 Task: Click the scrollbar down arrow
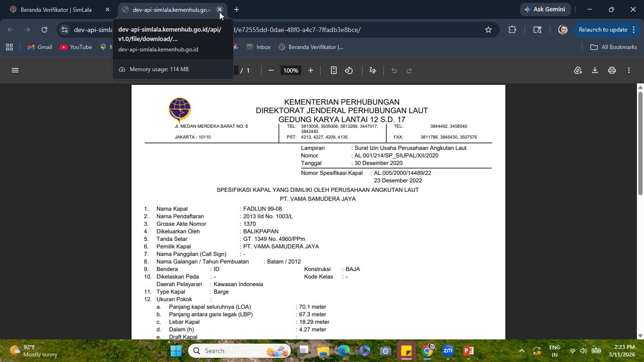[640, 336]
